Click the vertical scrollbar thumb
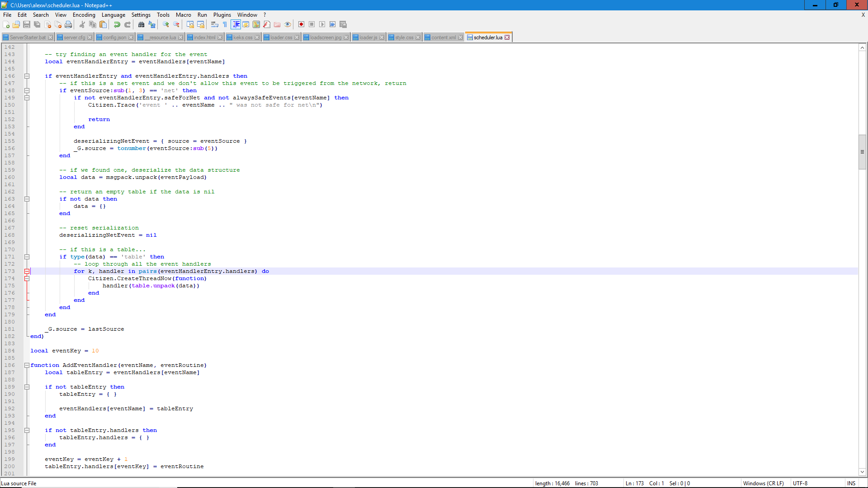This screenshot has height=488, width=868. point(863,152)
